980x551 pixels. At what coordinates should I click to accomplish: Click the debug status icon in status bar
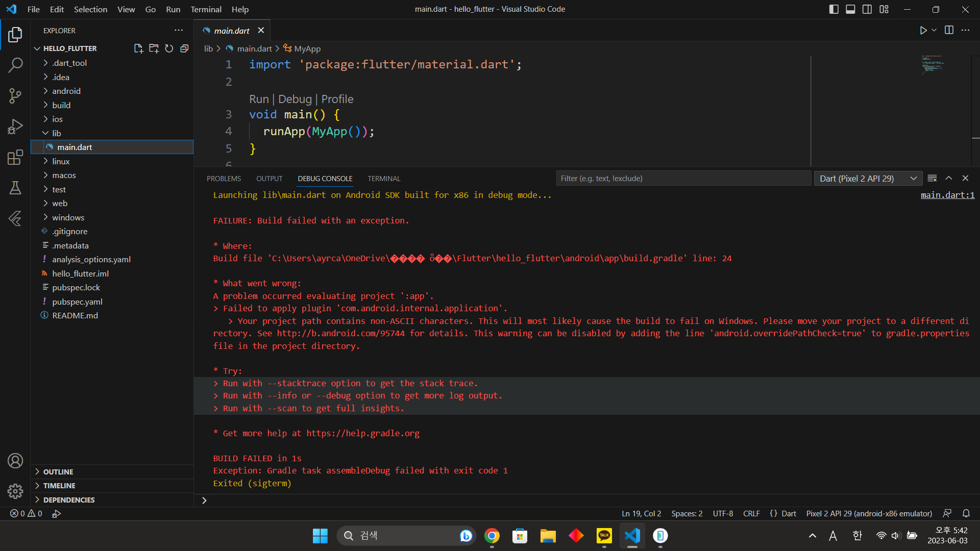(56, 513)
